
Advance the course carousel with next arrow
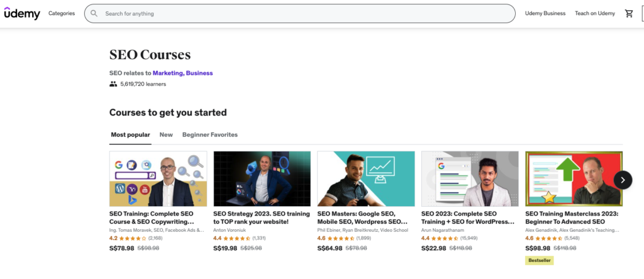pos(623,180)
